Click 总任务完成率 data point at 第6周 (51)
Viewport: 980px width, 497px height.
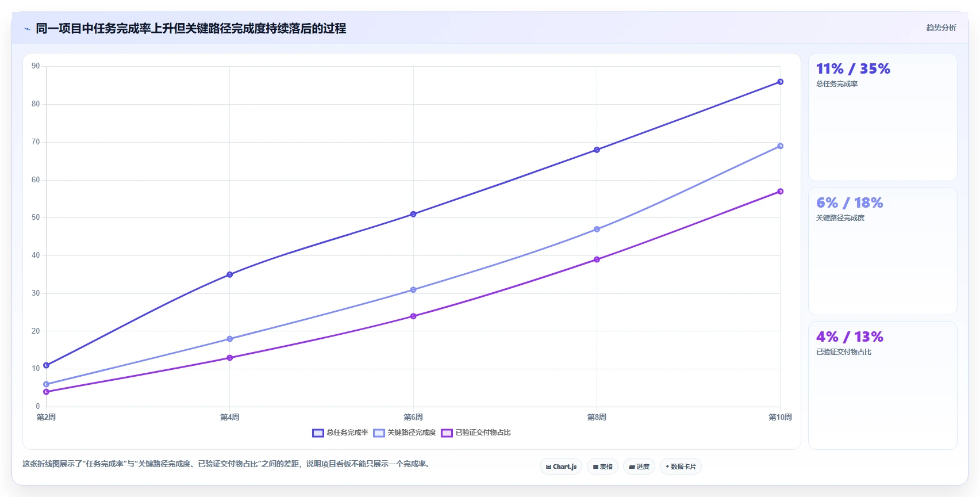point(413,214)
